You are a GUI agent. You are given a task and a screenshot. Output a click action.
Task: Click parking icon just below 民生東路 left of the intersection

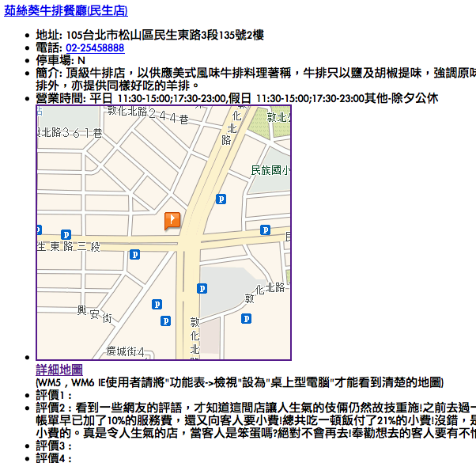(134, 254)
